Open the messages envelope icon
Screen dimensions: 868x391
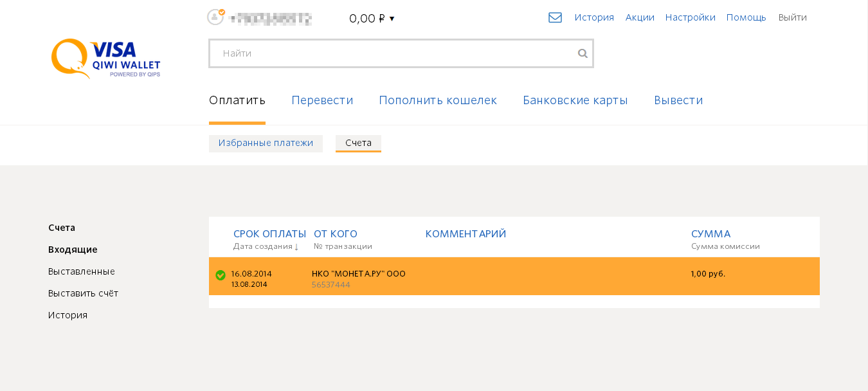(555, 17)
